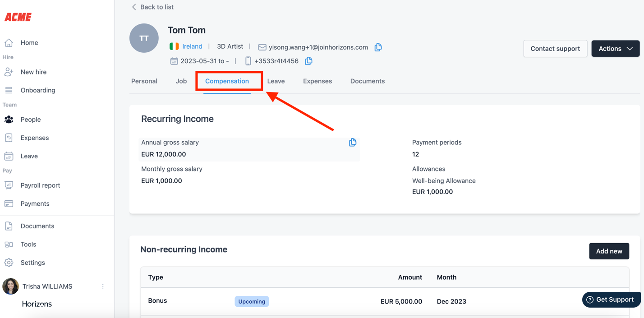
Task: Copy the employee email address
Action: pyautogui.click(x=378, y=47)
